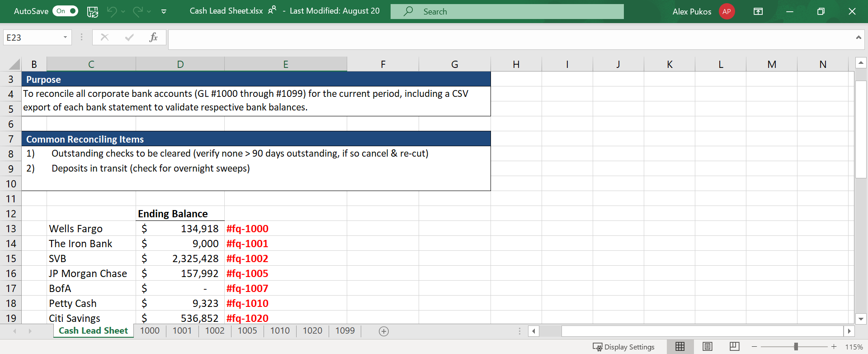This screenshot has width=868, height=354.
Task: Click the Alex Pukos account button
Action: click(x=703, y=12)
